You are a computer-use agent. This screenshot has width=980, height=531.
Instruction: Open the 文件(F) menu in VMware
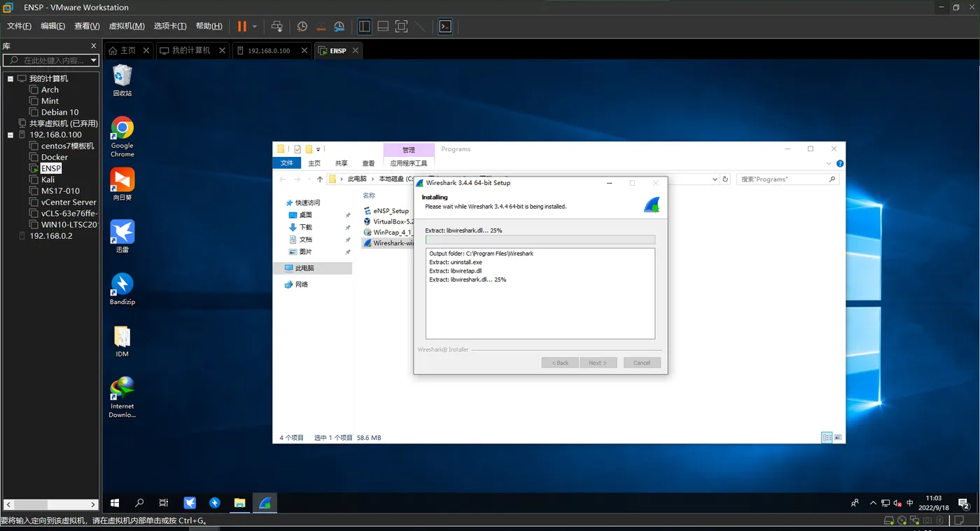tap(19, 26)
